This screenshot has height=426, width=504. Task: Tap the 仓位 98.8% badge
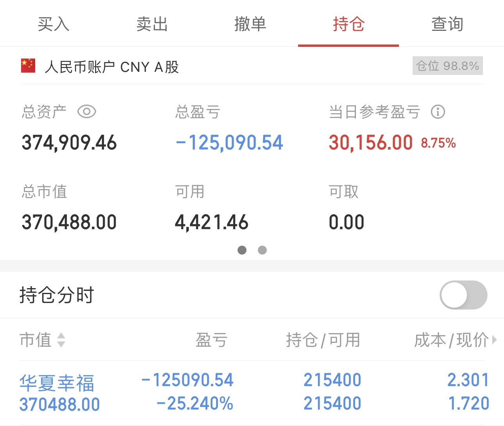click(x=447, y=66)
